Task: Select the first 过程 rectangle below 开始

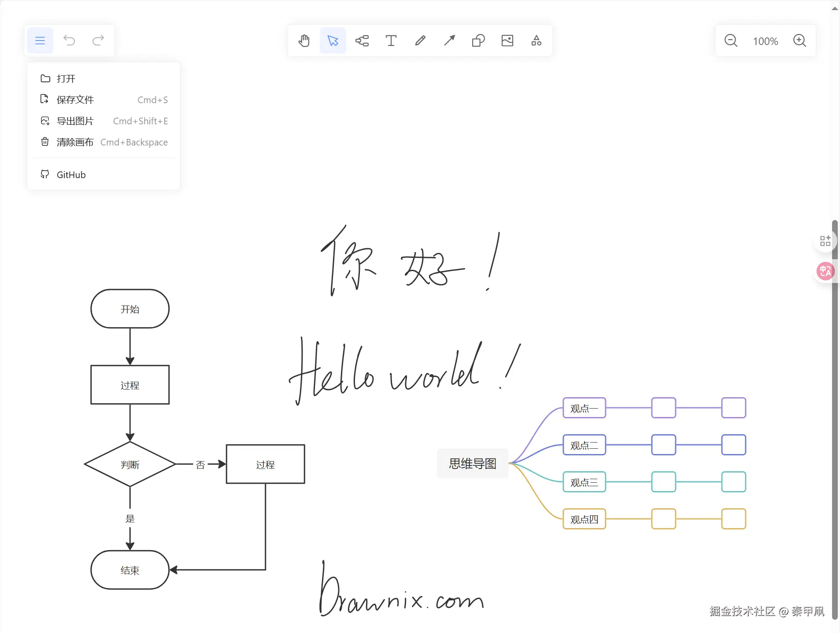Action: coord(130,385)
